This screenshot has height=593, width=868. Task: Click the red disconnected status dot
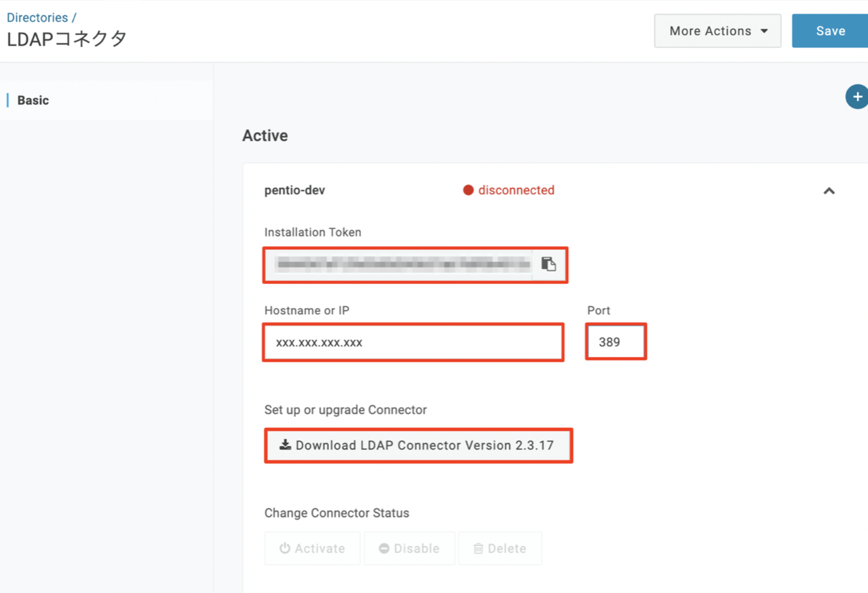(x=469, y=190)
